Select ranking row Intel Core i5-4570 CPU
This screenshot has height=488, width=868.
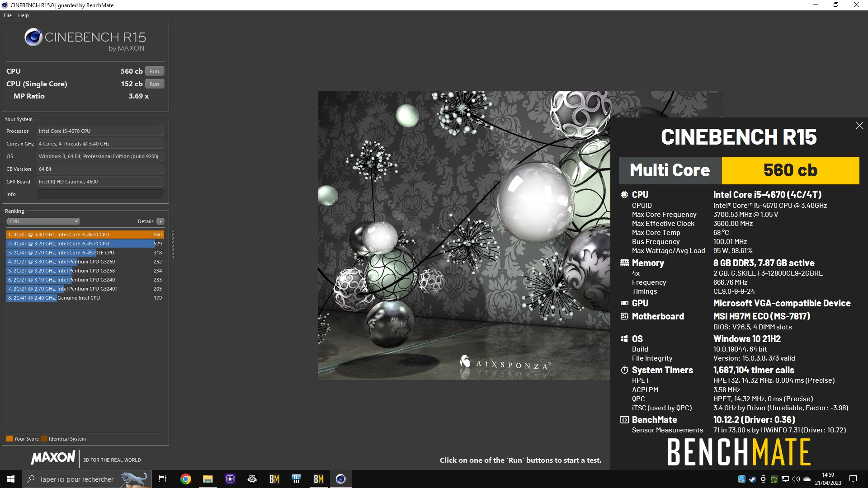point(85,244)
